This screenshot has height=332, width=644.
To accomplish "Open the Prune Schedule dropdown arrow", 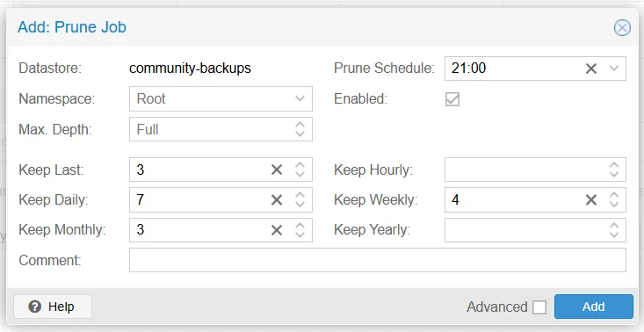I will pos(614,69).
